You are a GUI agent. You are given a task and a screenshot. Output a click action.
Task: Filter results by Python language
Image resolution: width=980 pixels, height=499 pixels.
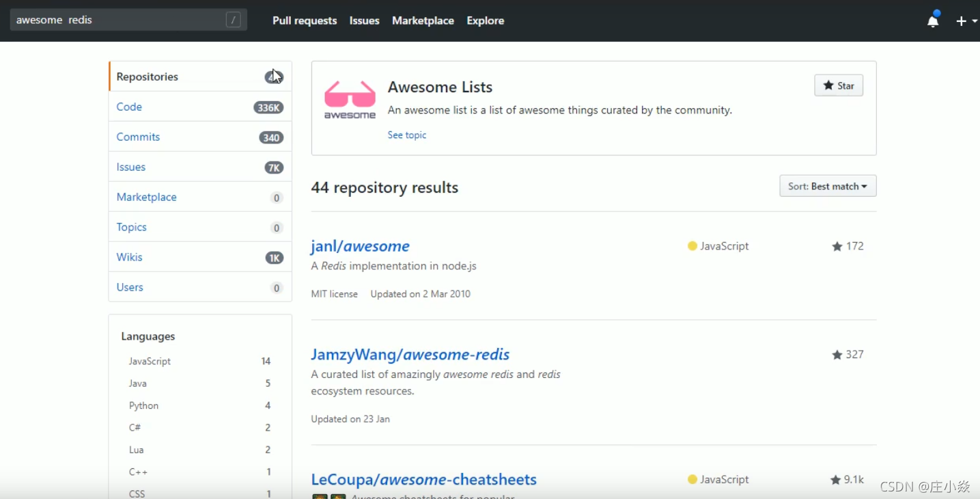[200, 405]
